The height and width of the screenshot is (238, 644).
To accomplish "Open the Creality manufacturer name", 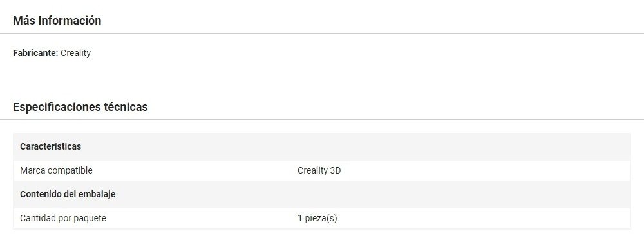I will (x=75, y=53).
